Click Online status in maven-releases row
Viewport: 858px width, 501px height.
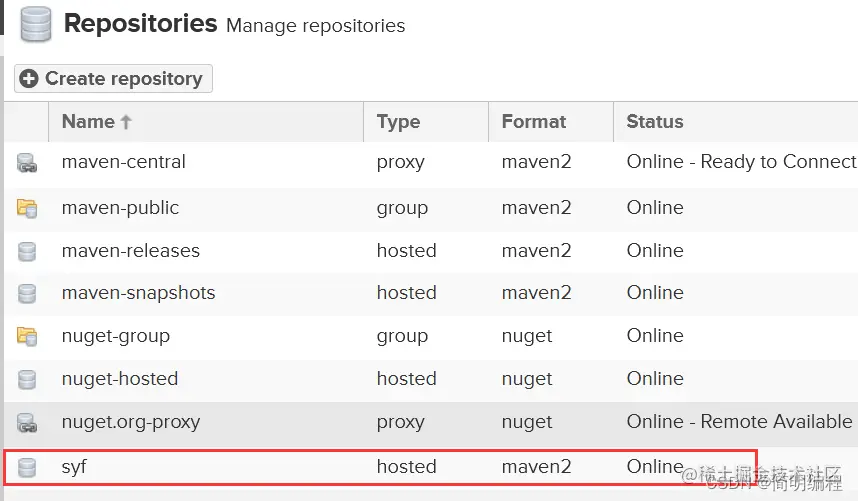tap(655, 250)
